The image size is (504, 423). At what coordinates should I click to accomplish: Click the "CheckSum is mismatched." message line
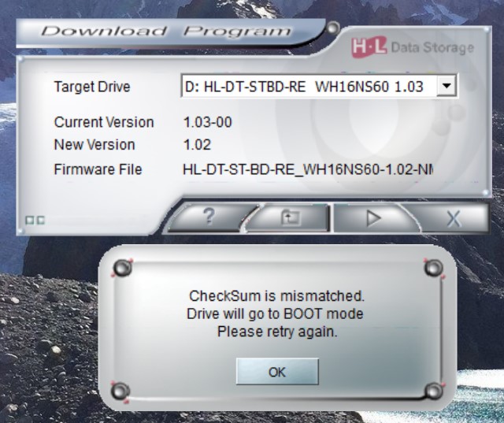276,296
